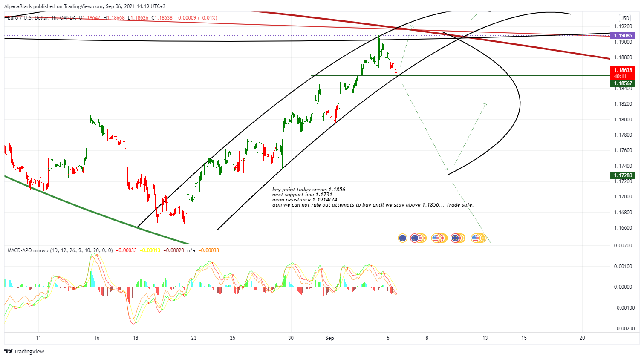Click the MACD-APO mnovo indicator title
Image resolution: width=644 pixels, height=359 pixels.
pyautogui.click(x=60, y=250)
